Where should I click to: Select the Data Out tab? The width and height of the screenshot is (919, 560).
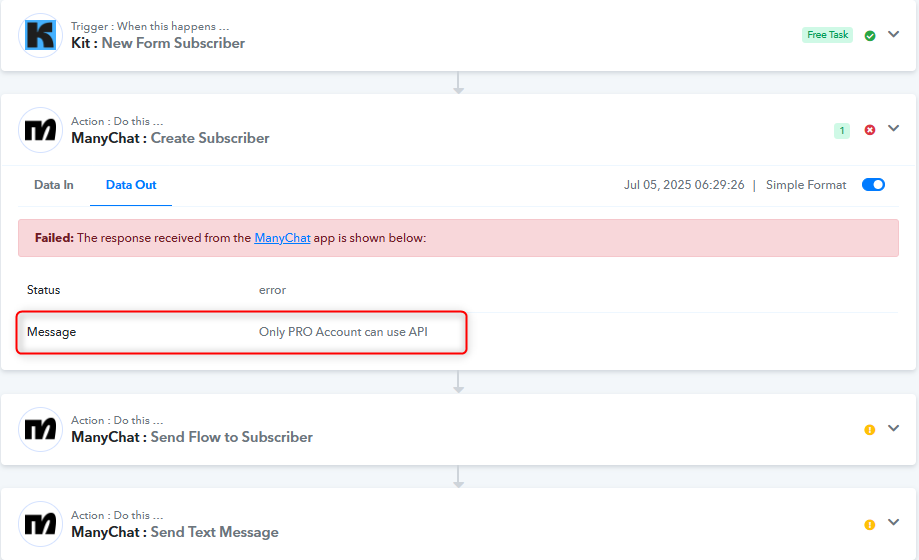point(131,185)
